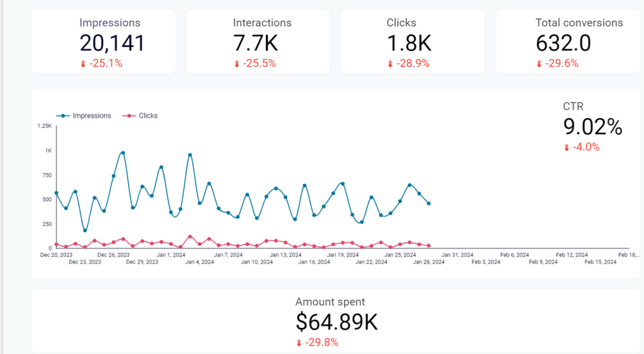The image size is (644, 354).
Task: Click the first Impressions data point at Dec 20
Action: click(x=56, y=193)
